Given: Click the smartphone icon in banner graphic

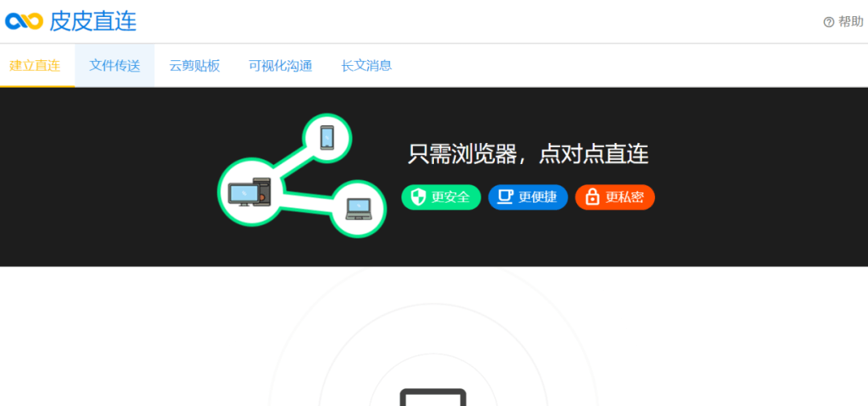Looking at the screenshot, I should coord(327,137).
